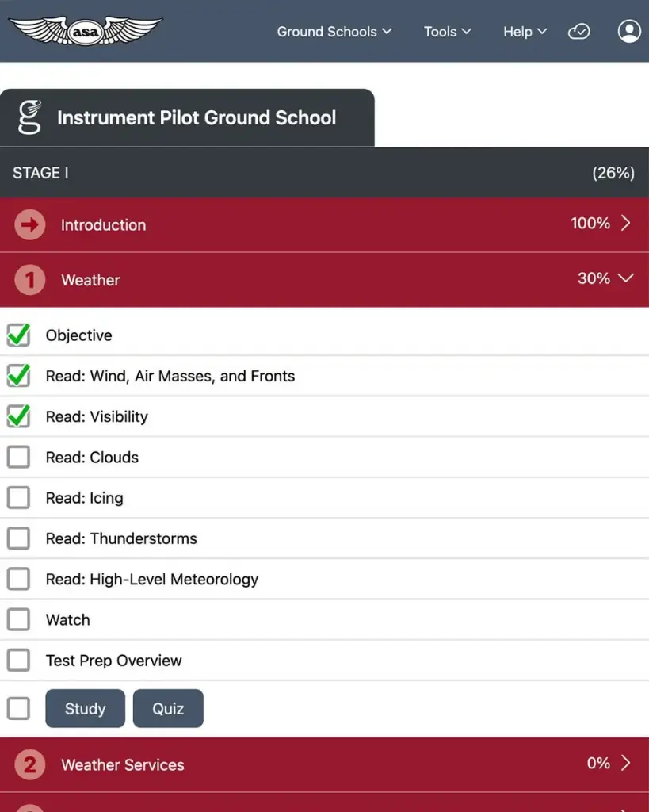Screen dimensions: 649x812
Task: Start the Quiz button
Action: coord(168,708)
